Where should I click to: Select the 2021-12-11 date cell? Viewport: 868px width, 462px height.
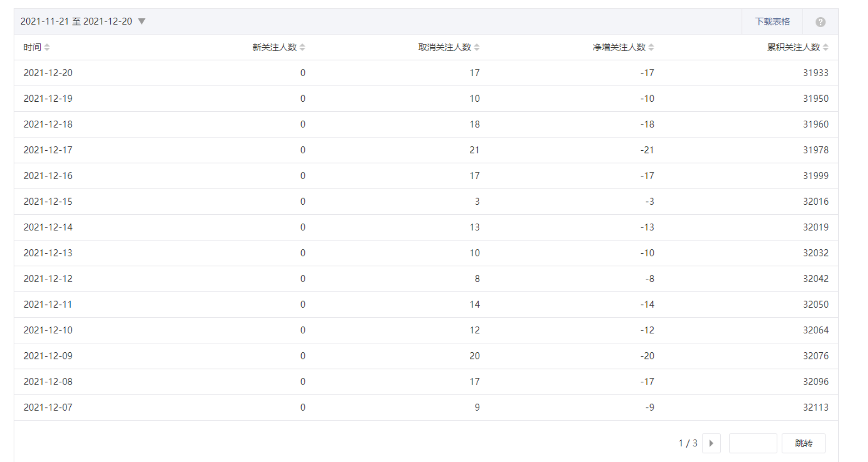click(x=48, y=305)
